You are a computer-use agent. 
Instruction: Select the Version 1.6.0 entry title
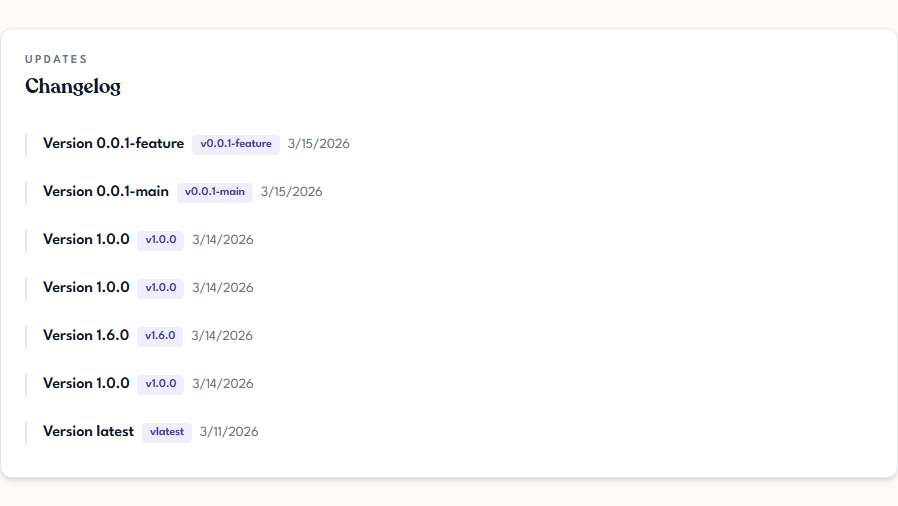click(86, 335)
